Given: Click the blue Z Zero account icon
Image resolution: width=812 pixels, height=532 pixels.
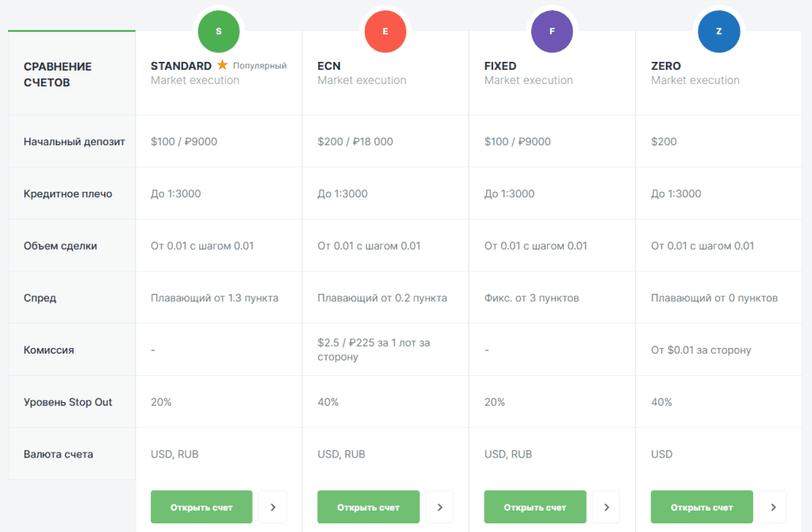Looking at the screenshot, I should coord(719,32).
